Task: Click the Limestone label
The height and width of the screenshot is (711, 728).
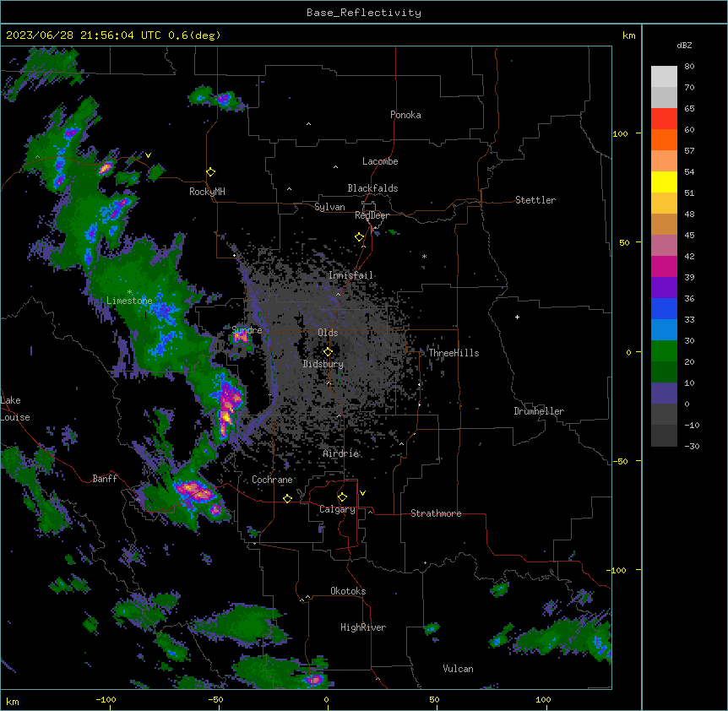Action: pyautogui.click(x=129, y=301)
